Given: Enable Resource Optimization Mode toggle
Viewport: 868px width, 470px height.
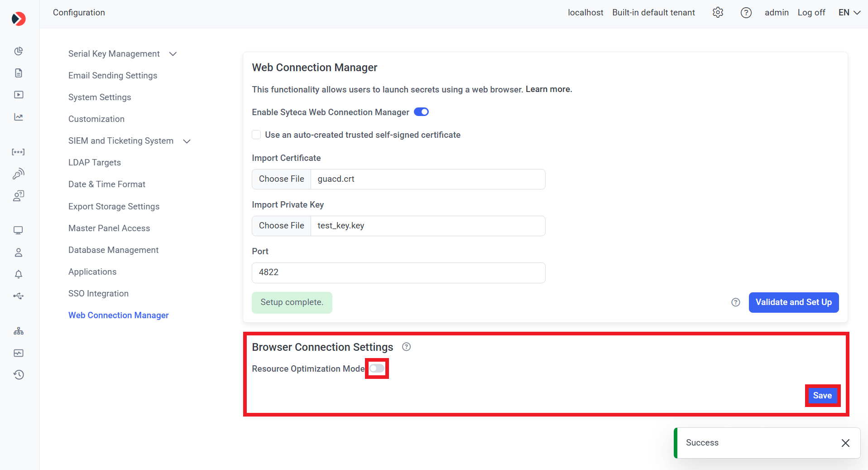Looking at the screenshot, I should [x=377, y=368].
